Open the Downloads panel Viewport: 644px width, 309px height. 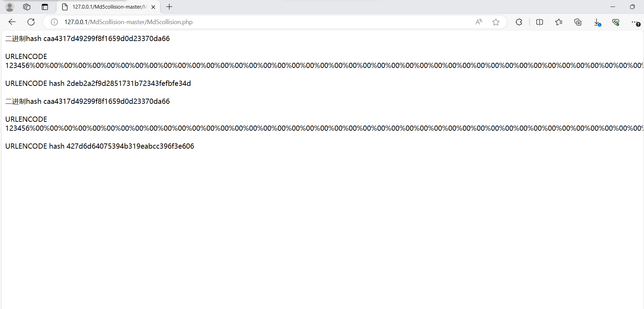tap(597, 22)
